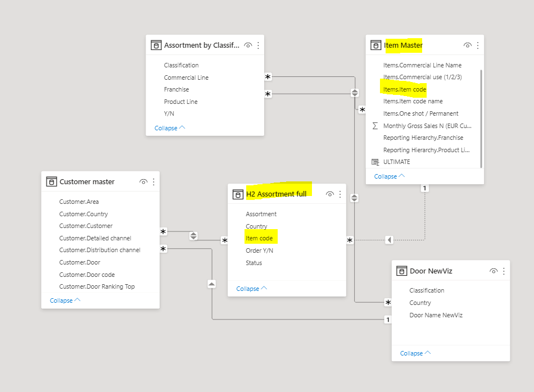This screenshot has height=392, width=534.
Task: Select Customer.Customer field
Action: click(x=86, y=226)
